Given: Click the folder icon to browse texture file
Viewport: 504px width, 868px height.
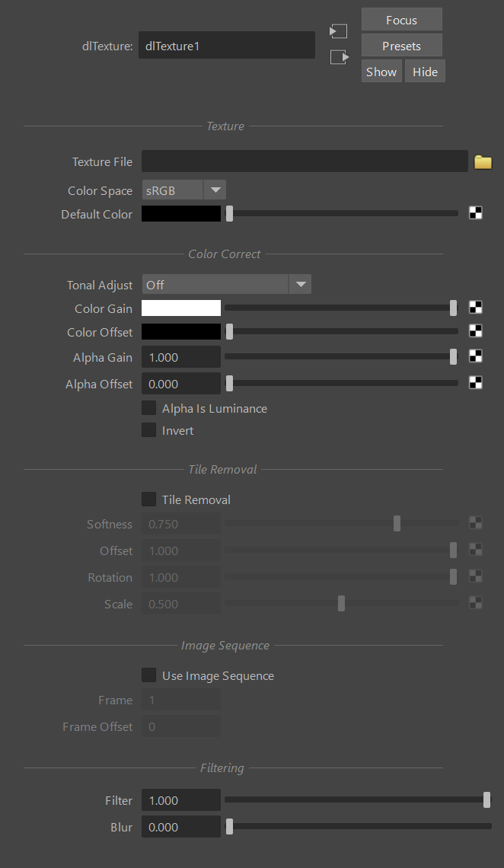Looking at the screenshot, I should point(483,161).
